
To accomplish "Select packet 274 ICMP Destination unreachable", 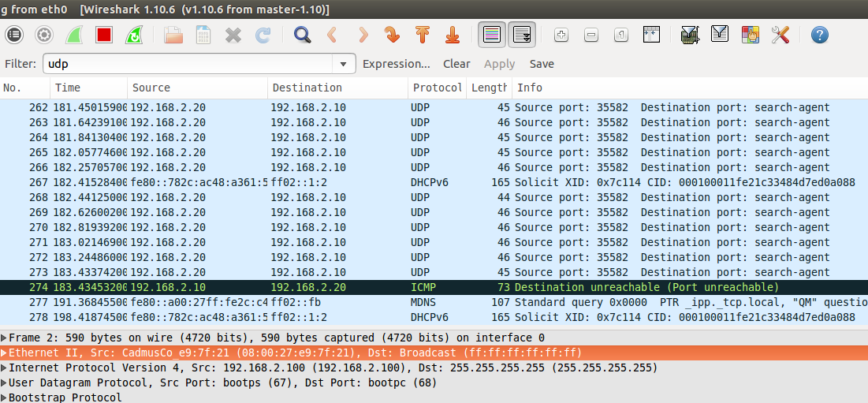I will point(434,287).
